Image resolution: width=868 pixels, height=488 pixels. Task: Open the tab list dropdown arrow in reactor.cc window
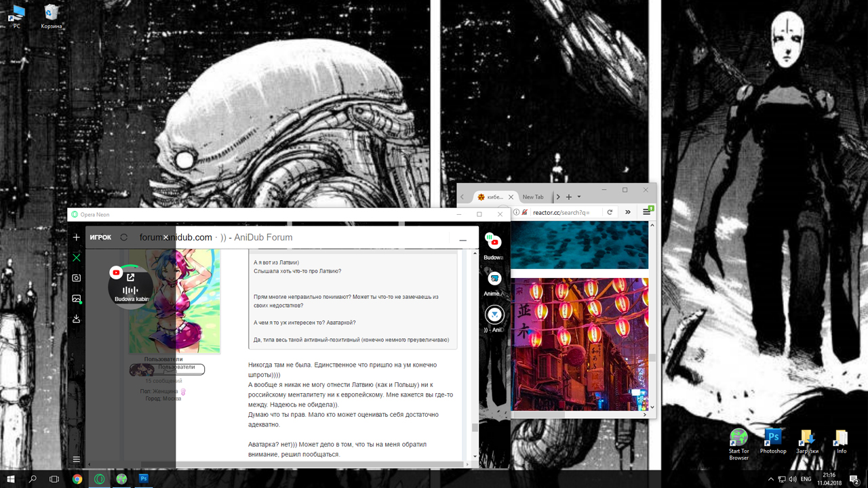[578, 197]
